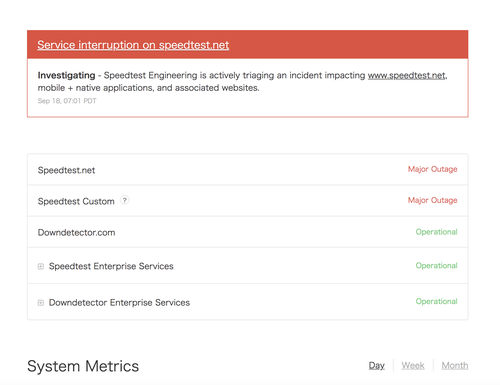Screen dimensions: 500x385
Task: Click Operational status for Downdetector Enterprise Services
Action: click(x=436, y=301)
